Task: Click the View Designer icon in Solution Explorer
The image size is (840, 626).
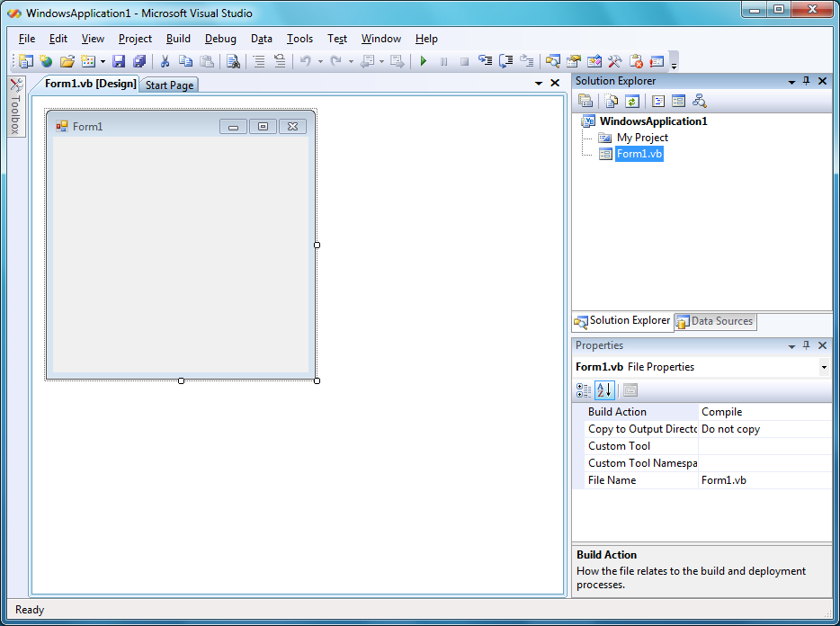Action: pos(679,101)
